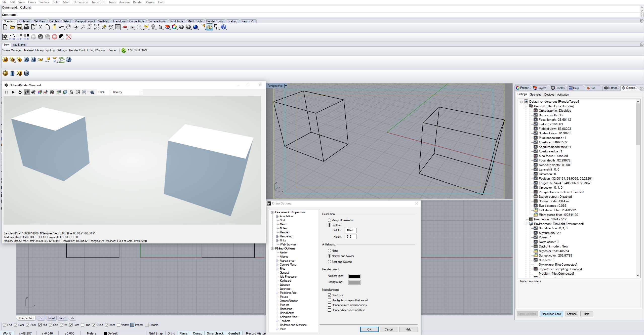This screenshot has width=644, height=335.
Task: Collapse the Camera Thin Lens node
Action: pos(526,106)
